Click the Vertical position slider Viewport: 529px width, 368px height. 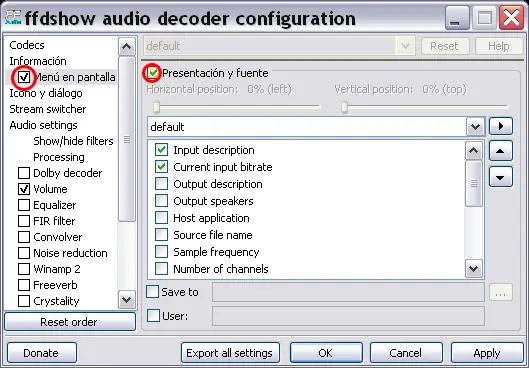[x=424, y=107]
